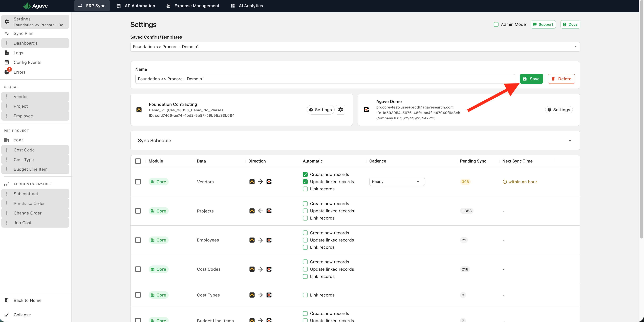The width and height of the screenshot is (644, 322).
Task: Open the Hourly cadence dropdown for Vendors
Action: pyautogui.click(x=397, y=182)
